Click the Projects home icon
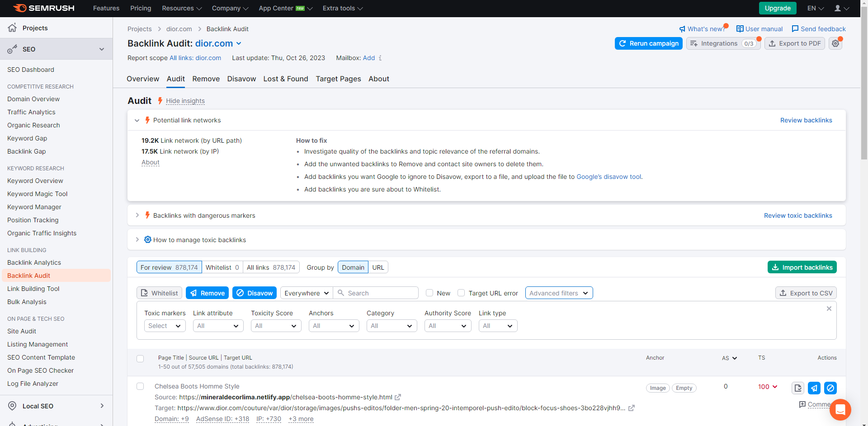Image resolution: width=868 pixels, height=426 pixels. click(x=12, y=28)
